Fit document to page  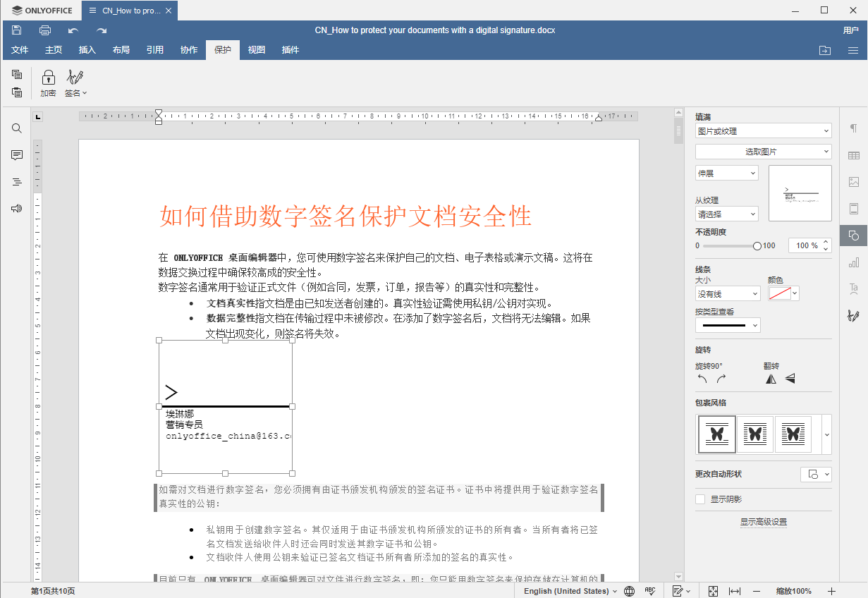pos(713,591)
